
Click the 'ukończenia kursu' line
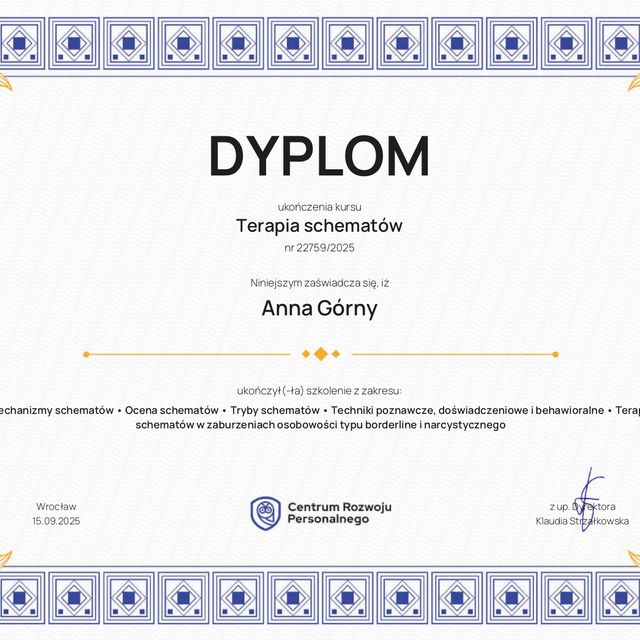tap(320, 207)
